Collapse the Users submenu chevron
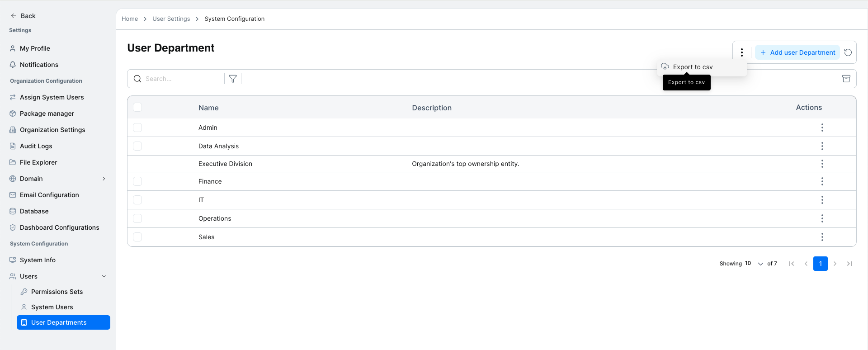The image size is (868, 350). (x=104, y=276)
